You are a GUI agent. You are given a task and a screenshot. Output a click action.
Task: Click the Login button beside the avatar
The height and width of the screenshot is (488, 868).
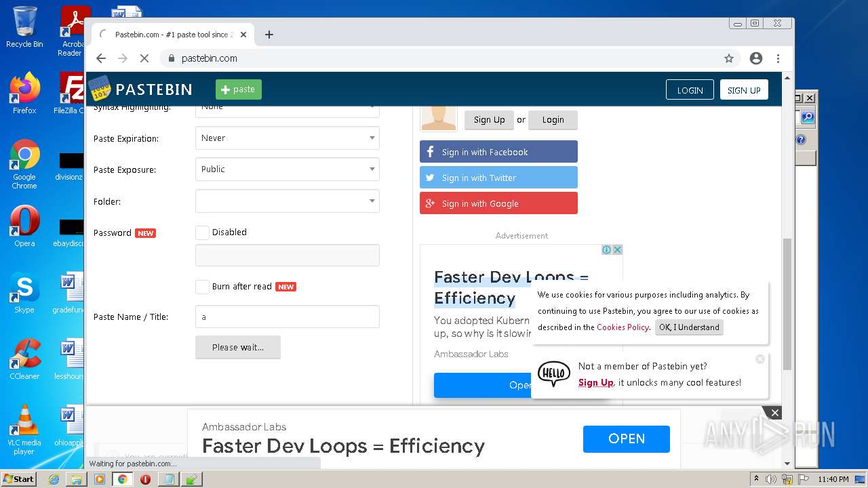coord(553,120)
